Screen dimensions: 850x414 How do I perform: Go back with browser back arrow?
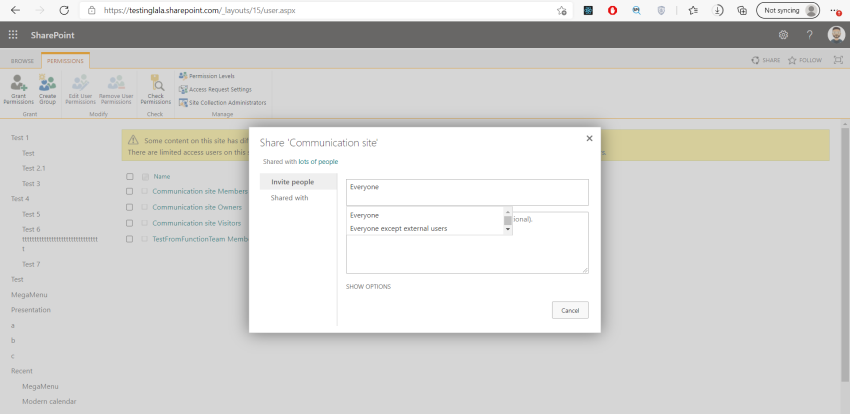coord(15,10)
